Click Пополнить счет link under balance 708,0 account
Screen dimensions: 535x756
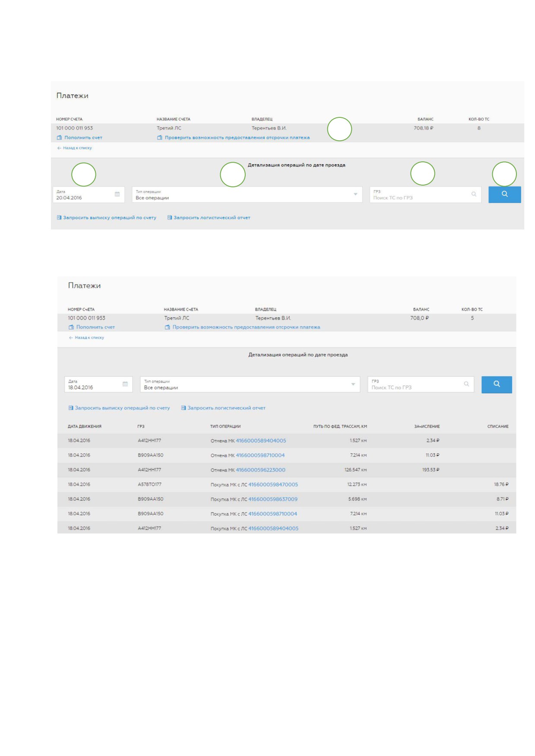[x=95, y=327]
